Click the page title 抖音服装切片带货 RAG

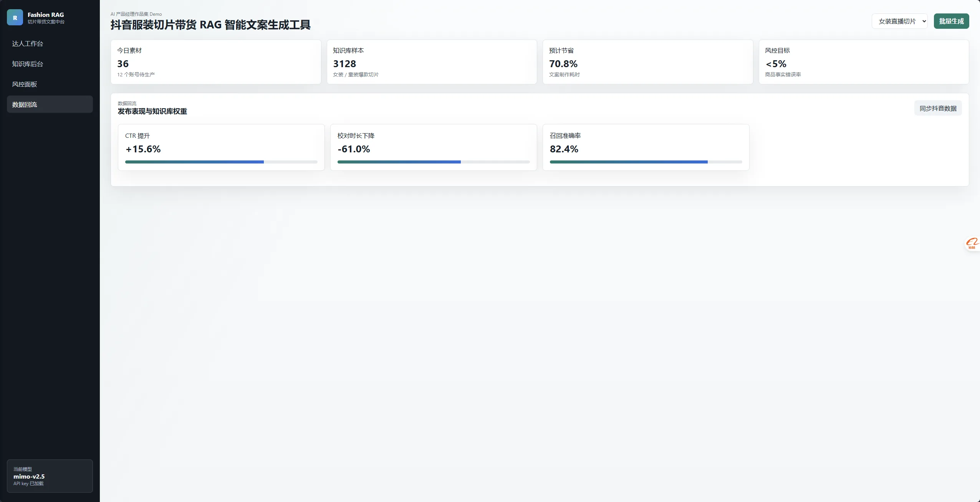click(x=210, y=25)
